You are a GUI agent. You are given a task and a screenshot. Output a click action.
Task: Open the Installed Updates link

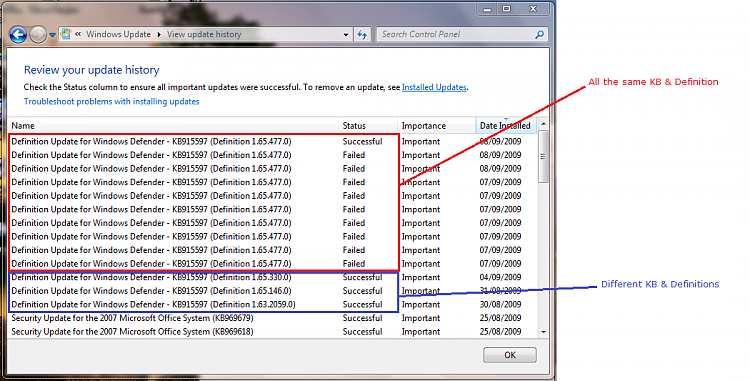tap(434, 87)
